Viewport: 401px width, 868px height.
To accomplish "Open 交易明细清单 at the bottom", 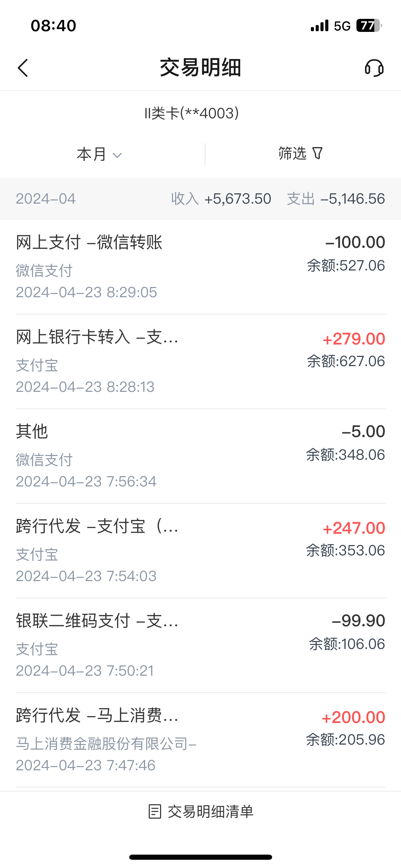I will pyautogui.click(x=210, y=811).
